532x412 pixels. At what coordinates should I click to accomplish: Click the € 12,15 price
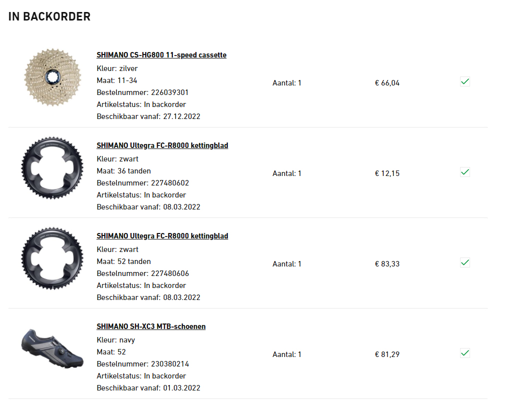[387, 173]
